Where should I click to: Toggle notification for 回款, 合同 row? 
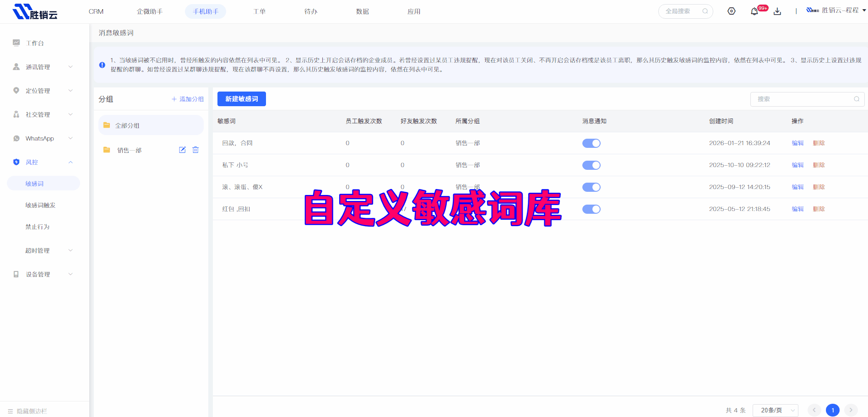click(x=591, y=143)
